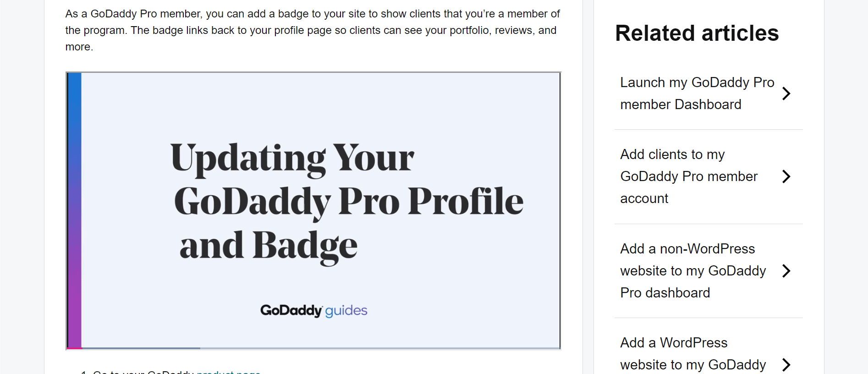Click the intro paragraph about GoDaddy Pro badge
This screenshot has width=868, height=374.
313,30
